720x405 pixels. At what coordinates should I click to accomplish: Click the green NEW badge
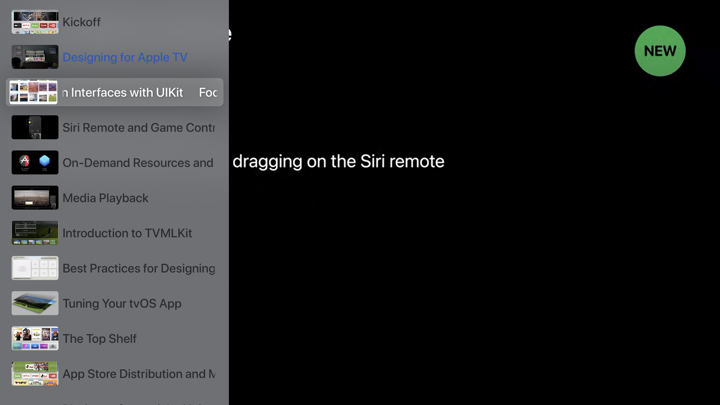tap(660, 51)
